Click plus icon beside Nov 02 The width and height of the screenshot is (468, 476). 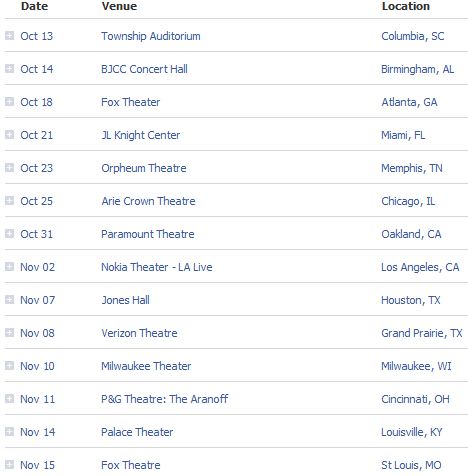(9, 266)
